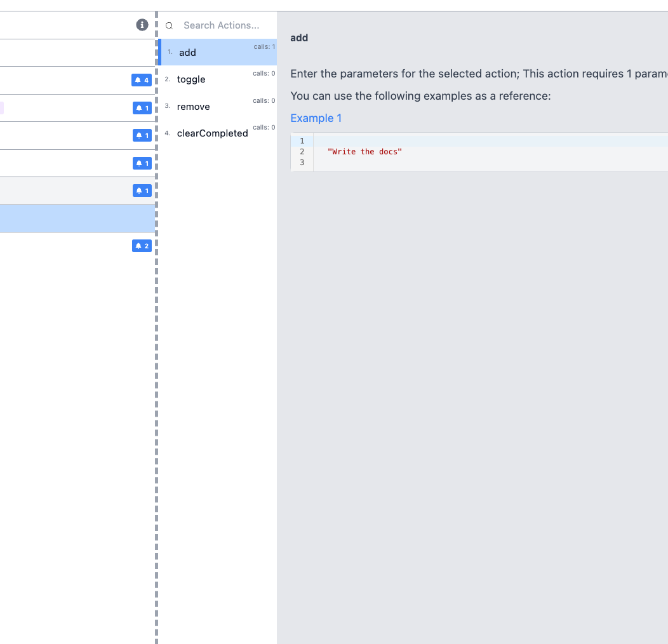Select the clearCompleted action
Viewport: 668px width, 644px height.
(x=218, y=133)
